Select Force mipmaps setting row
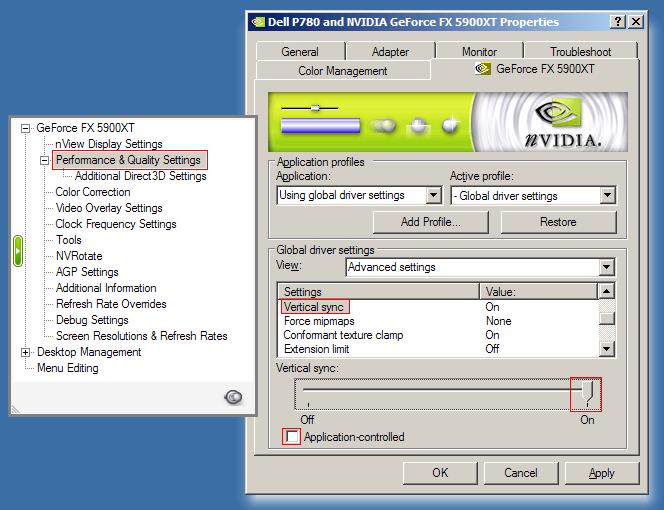The height and width of the screenshot is (510, 664). [x=437, y=321]
